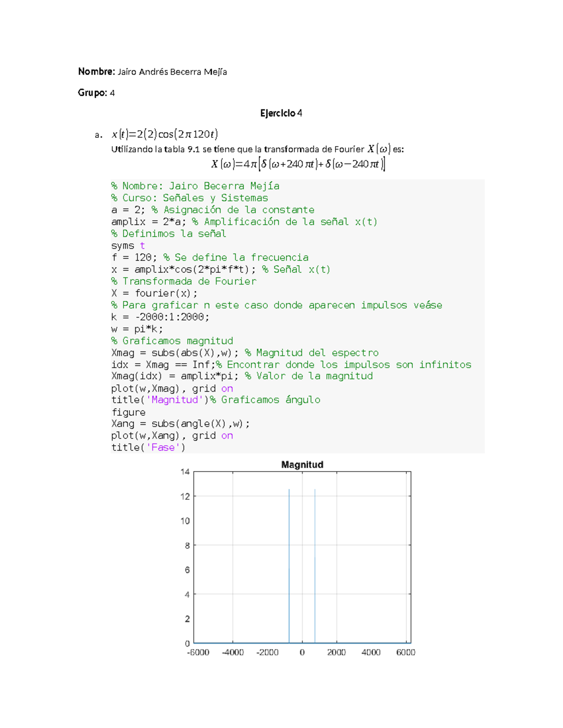Image resolution: width=563 pixels, height=728 pixels.
Task: Click the "% Curso: Señales y Sistemas" comment
Action: tap(190, 198)
